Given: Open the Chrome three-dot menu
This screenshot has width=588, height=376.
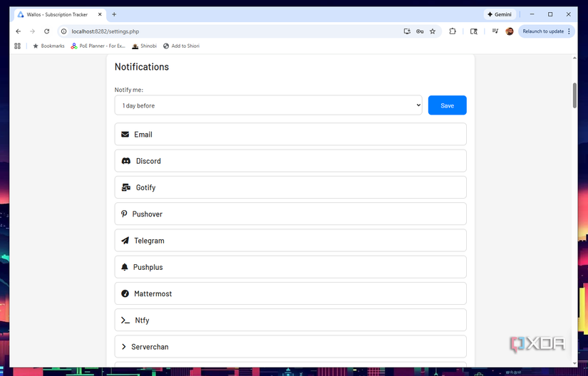Looking at the screenshot, I should pyautogui.click(x=569, y=31).
